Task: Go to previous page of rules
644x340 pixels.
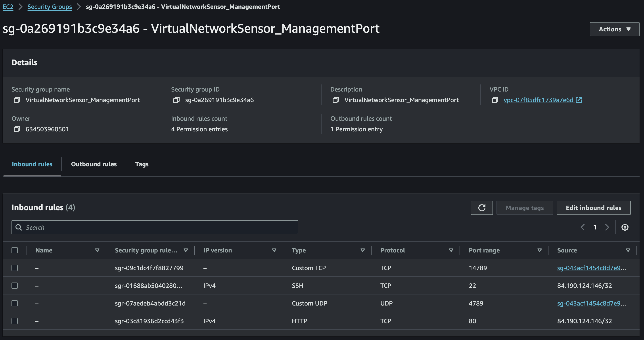Action: (583, 227)
